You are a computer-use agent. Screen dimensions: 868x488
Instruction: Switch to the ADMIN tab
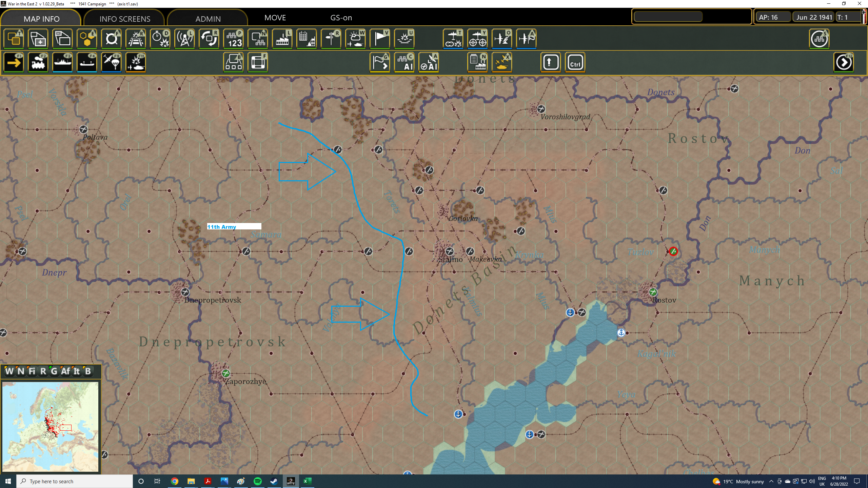point(208,18)
